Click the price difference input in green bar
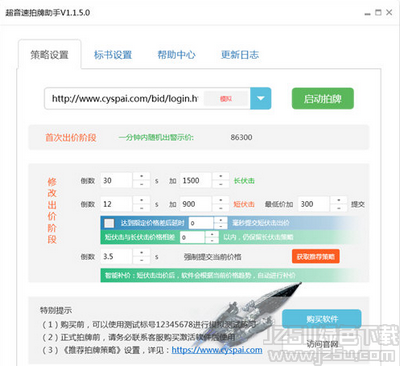 point(192,237)
